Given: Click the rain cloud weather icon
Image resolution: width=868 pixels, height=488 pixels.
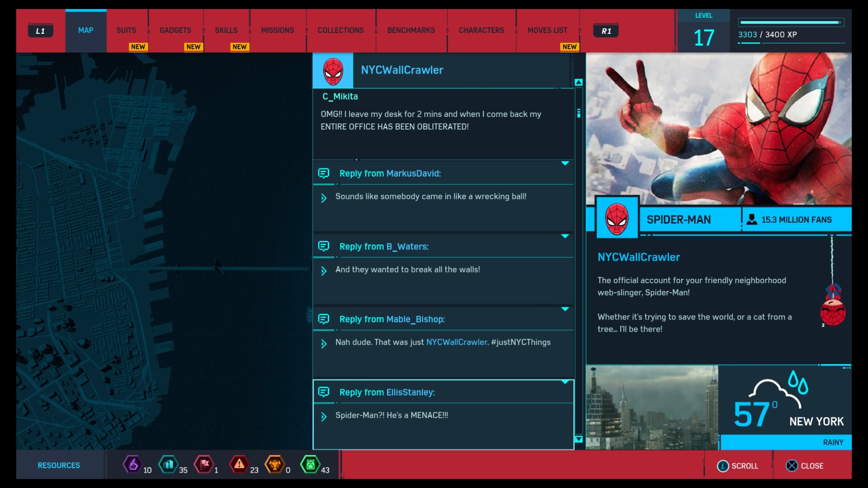Looking at the screenshot, I should 778,389.
